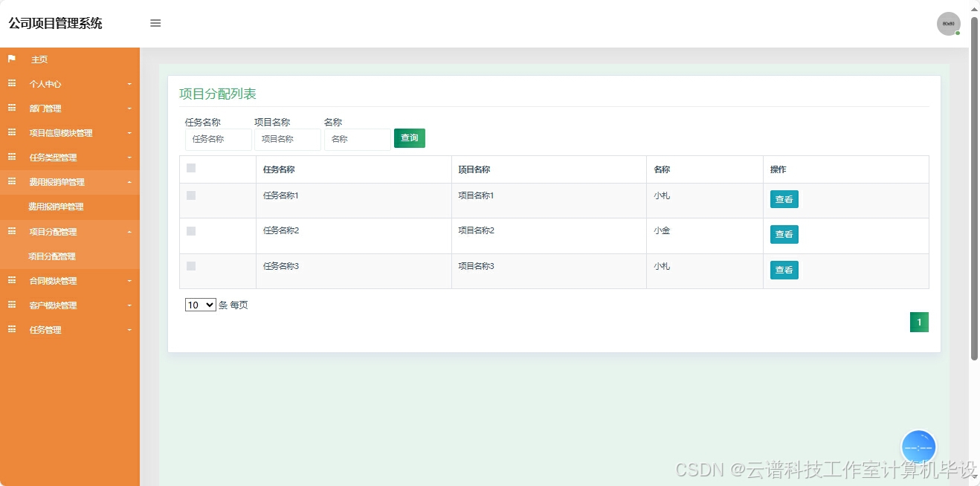Screen dimensions: 980x486
Task: Click the 任务名称 search input field
Action: (x=217, y=139)
